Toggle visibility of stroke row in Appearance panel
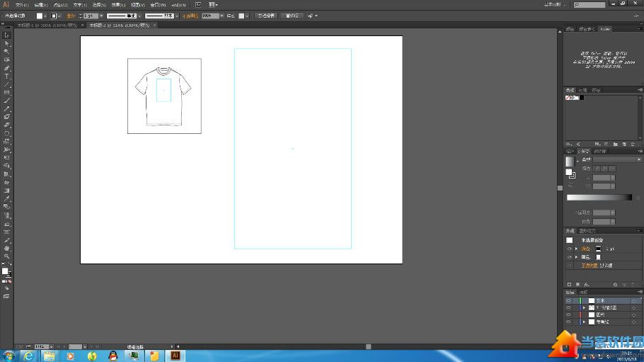Screen dimensions: 644x362 [569, 249]
